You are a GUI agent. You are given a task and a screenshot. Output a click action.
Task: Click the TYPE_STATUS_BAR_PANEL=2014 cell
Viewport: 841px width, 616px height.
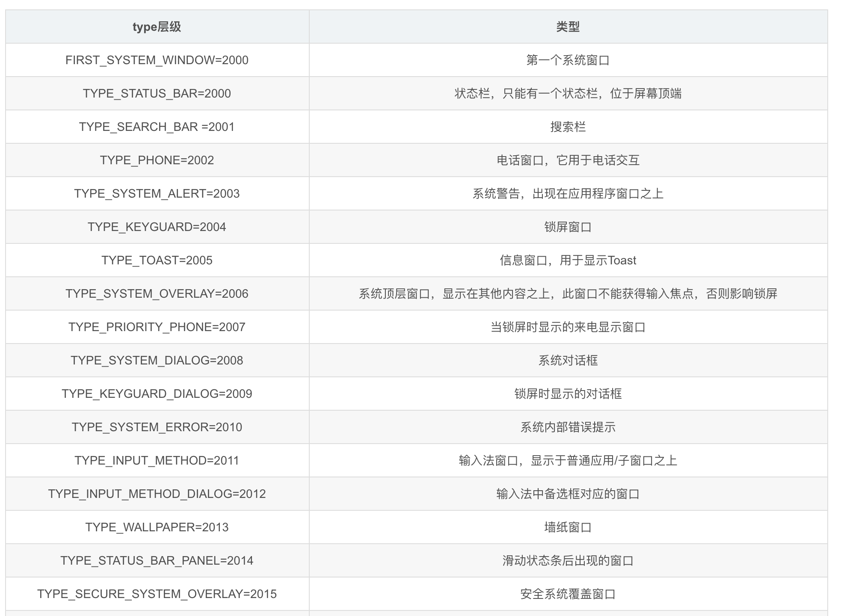[157, 561]
